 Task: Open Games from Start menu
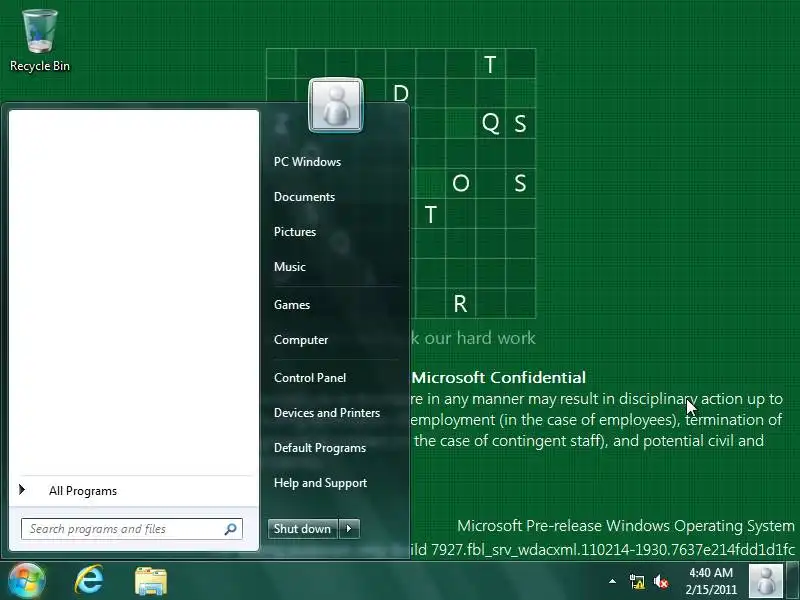click(x=292, y=305)
